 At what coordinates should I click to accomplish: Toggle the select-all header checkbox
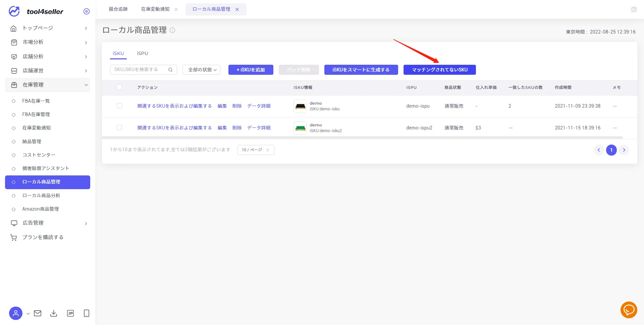click(x=119, y=87)
